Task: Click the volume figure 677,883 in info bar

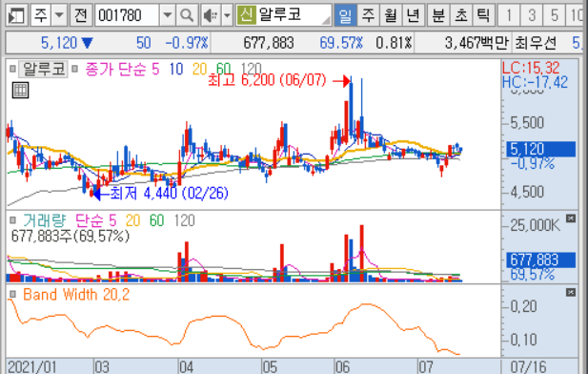Action: (269, 43)
